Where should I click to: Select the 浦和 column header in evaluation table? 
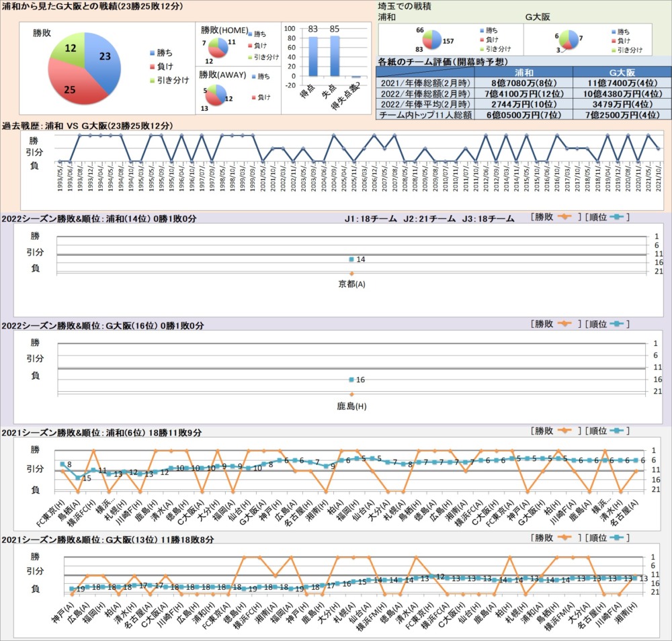point(524,72)
